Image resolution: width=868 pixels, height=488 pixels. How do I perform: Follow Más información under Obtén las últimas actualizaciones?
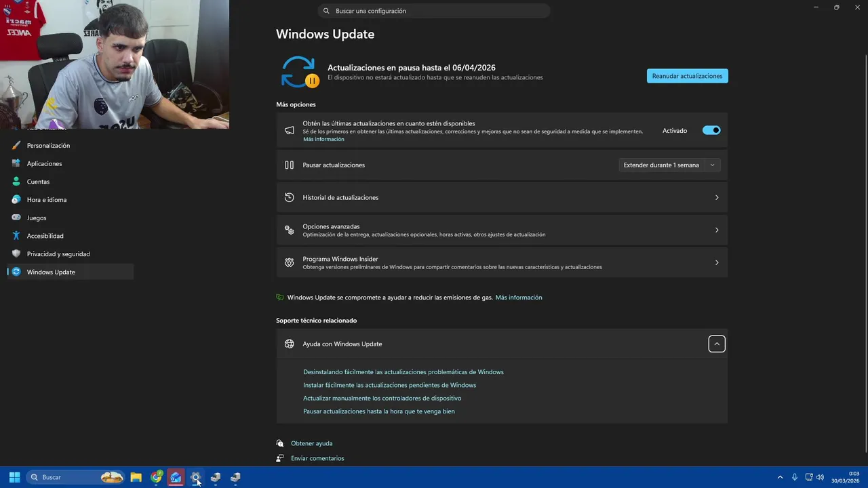pyautogui.click(x=323, y=139)
